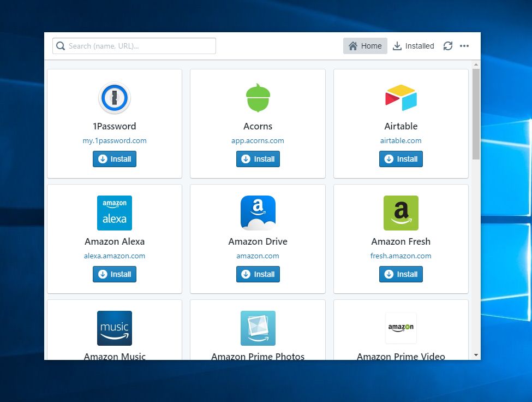Image resolution: width=532 pixels, height=402 pixels.
Task: Click the search magnifier icon
Action: click(61, 46)
